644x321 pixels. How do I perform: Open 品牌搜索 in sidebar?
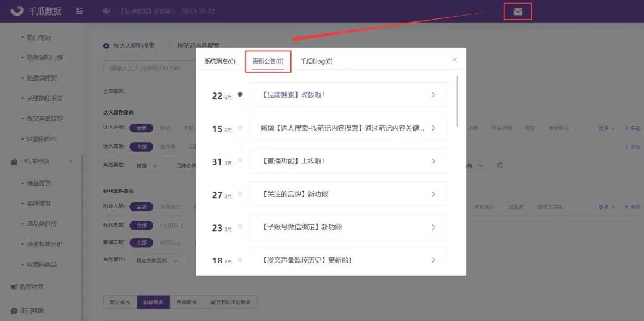tap(39, 203)
